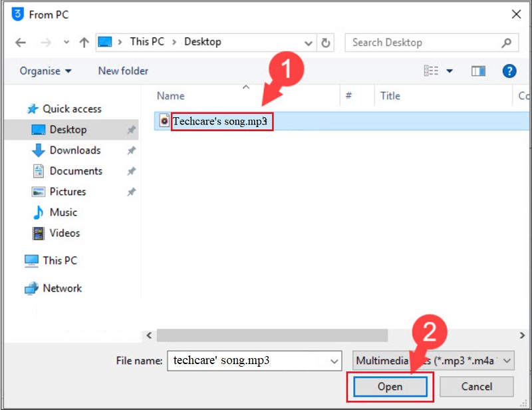Viewport: 532px width, 410px height.
Task: Toggle the preview pane icon
Action: click(x=478, y=71)
